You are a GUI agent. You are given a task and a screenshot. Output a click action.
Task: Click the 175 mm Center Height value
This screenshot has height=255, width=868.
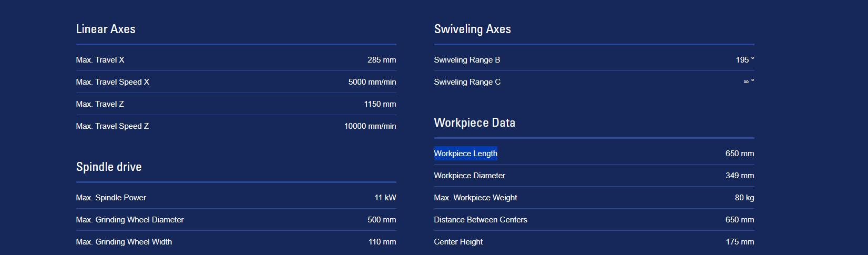click(739, 242)
